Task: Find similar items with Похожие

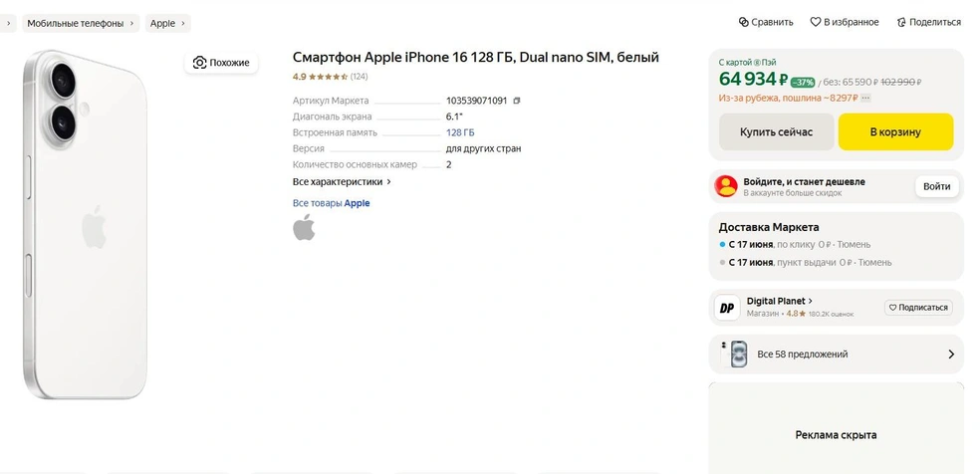Action: 221,63
